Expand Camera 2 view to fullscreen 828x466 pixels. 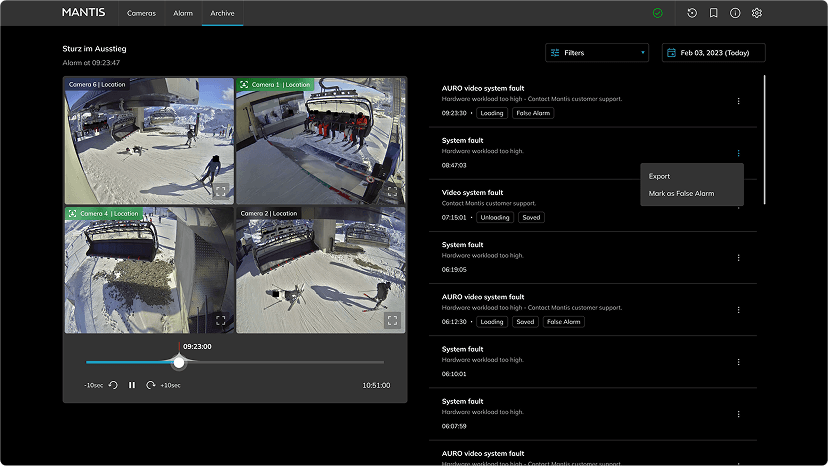pyautogui.click(x=392, y=320)
